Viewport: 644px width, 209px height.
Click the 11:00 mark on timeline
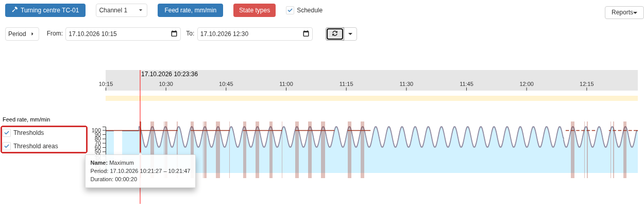pyautogui.click(x=286, y=84)
